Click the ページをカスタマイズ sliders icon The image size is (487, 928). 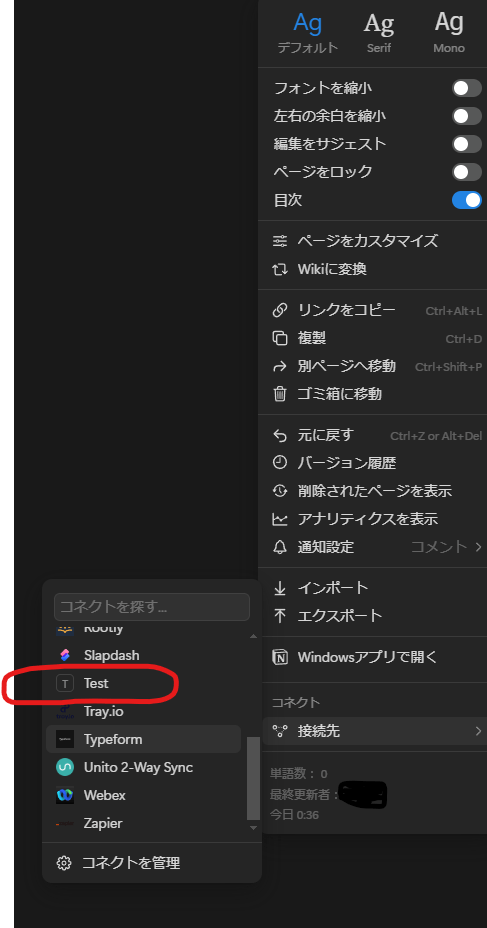point(280,241)
